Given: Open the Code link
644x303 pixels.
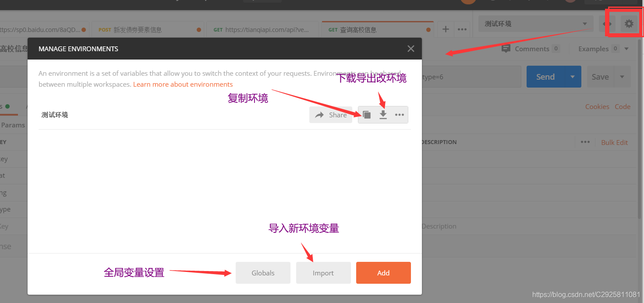Looking at the screenshot, I should pos(623,106).
